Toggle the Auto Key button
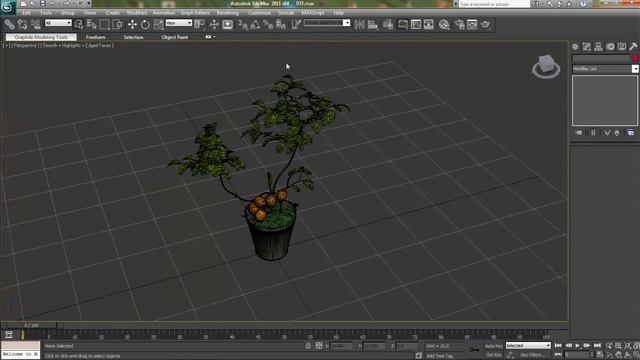640x360 pixels. click(x=493, y=346)
